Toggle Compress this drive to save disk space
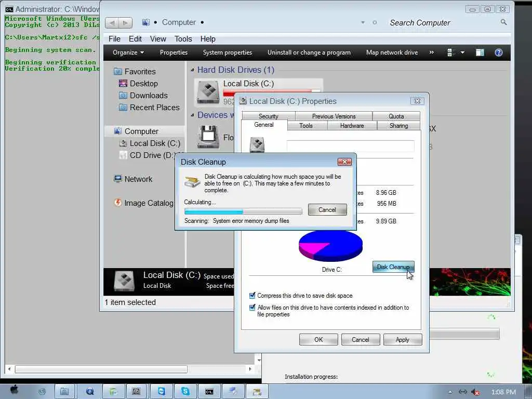Screen dimensions: 532x399 click(252, 296)
